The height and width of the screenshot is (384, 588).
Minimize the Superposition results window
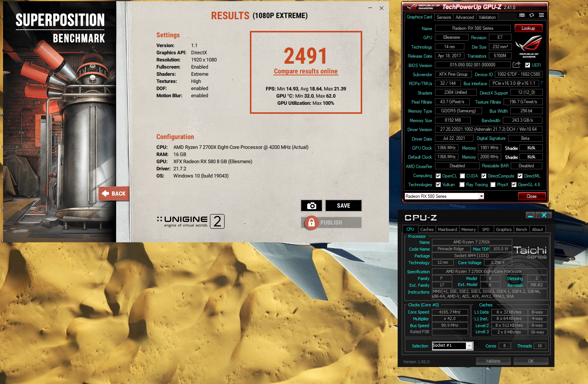coord(370,8)
